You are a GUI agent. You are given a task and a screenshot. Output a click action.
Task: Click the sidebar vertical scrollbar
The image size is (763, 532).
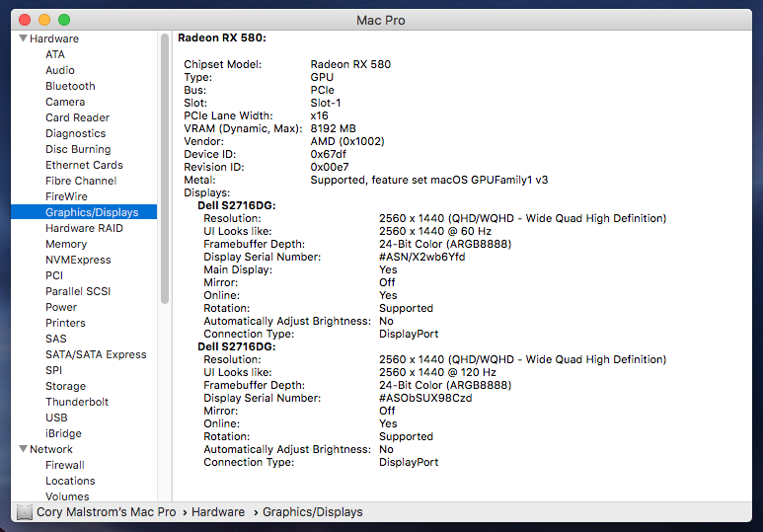[x=165, y=169]
